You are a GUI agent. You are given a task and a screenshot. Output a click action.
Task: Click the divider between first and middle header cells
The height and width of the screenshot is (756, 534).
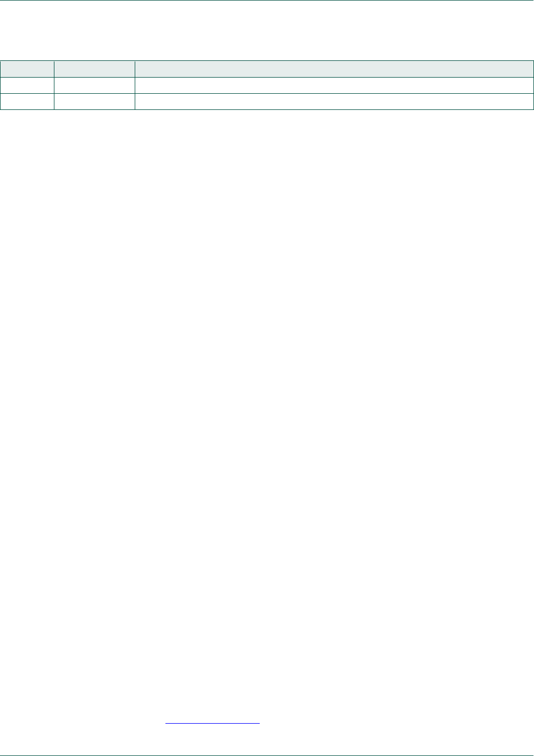[x=54, y=69]
